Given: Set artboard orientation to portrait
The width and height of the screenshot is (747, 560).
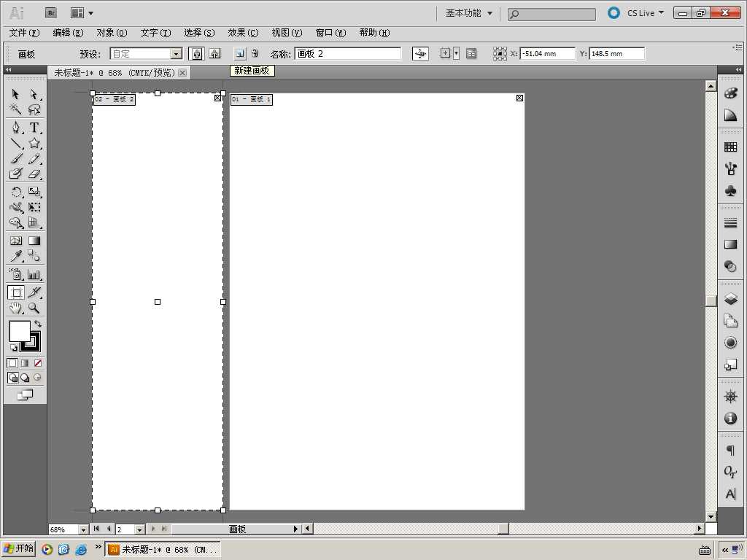Looking at the screenshot, I should (196, 54).
